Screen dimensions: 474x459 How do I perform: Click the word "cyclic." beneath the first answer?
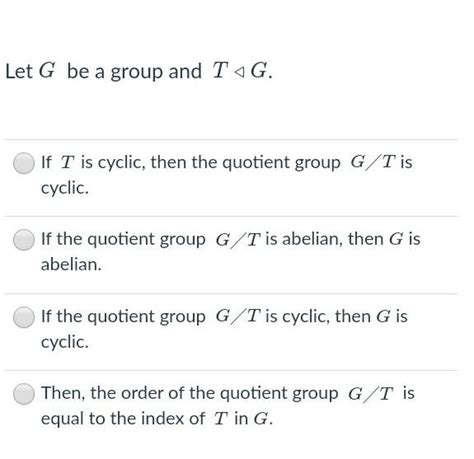(65, 188)
